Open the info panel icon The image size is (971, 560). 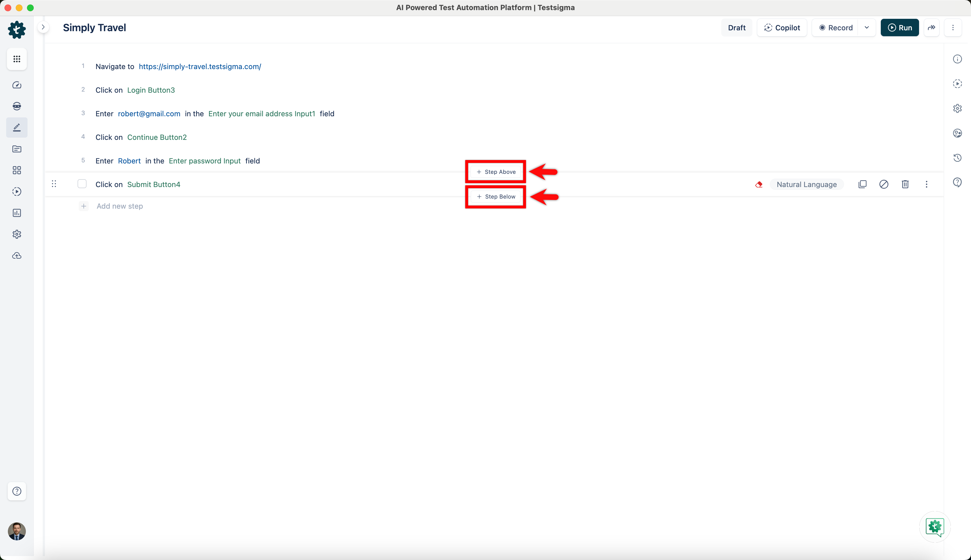(x=957, y=59)
